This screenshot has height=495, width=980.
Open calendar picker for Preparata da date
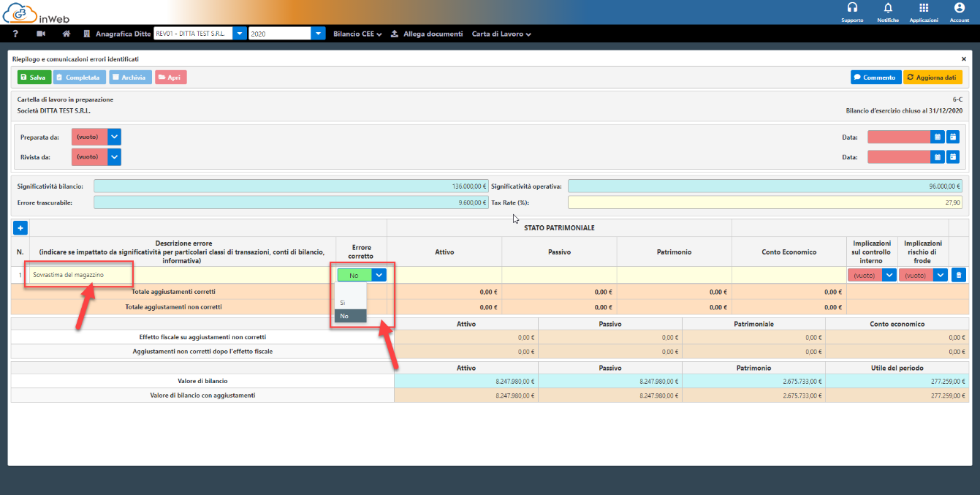(x=937, y=136)
